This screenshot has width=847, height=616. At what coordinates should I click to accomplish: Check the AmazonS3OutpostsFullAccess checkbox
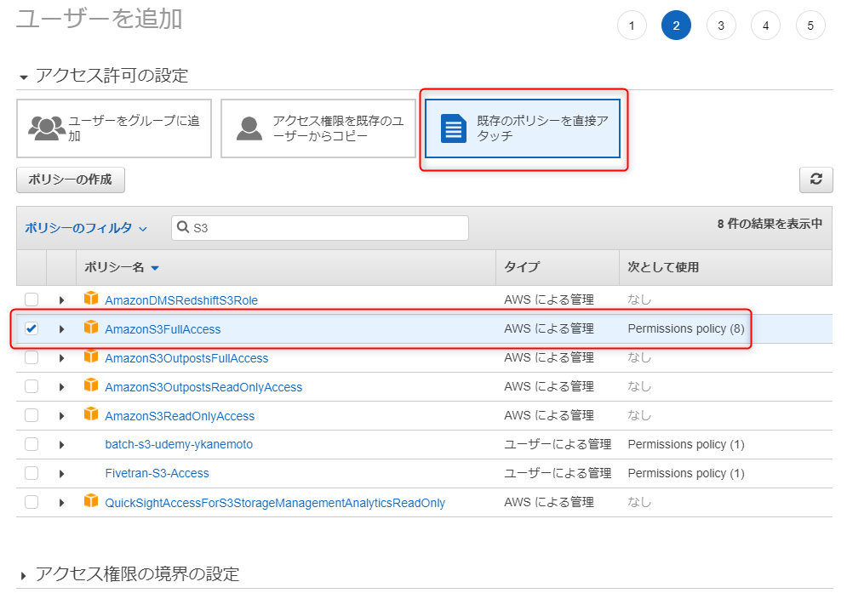point(31,357)
